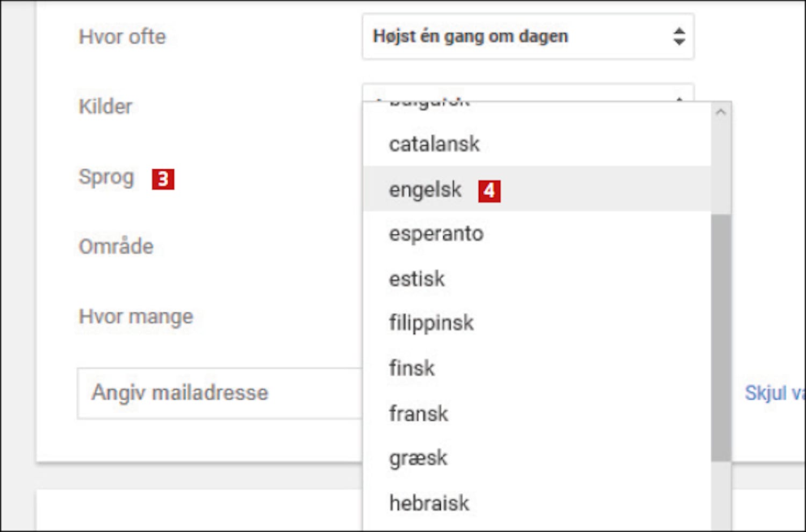This screenshot has height=532, width=806.
Task: Select 'filippinsk' language option
Action: [x=431, y=323]
